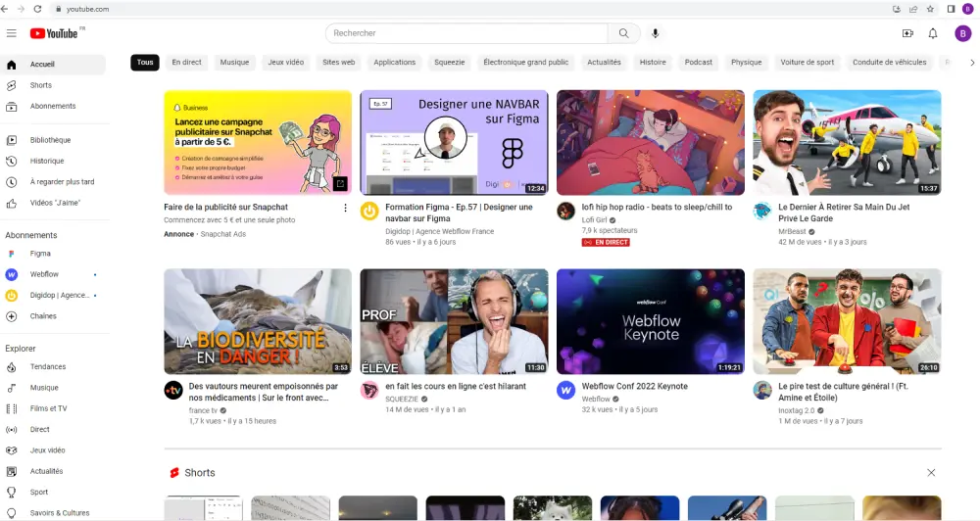The image size is (980, 521).
Task: Open the Snapchat business ad thumbnail
Action: (258, 142)
